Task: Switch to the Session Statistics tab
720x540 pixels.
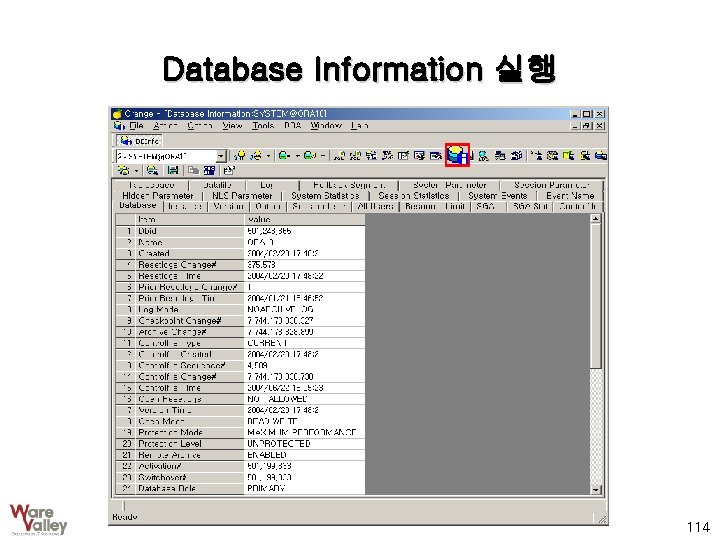Action: point(414,196)
